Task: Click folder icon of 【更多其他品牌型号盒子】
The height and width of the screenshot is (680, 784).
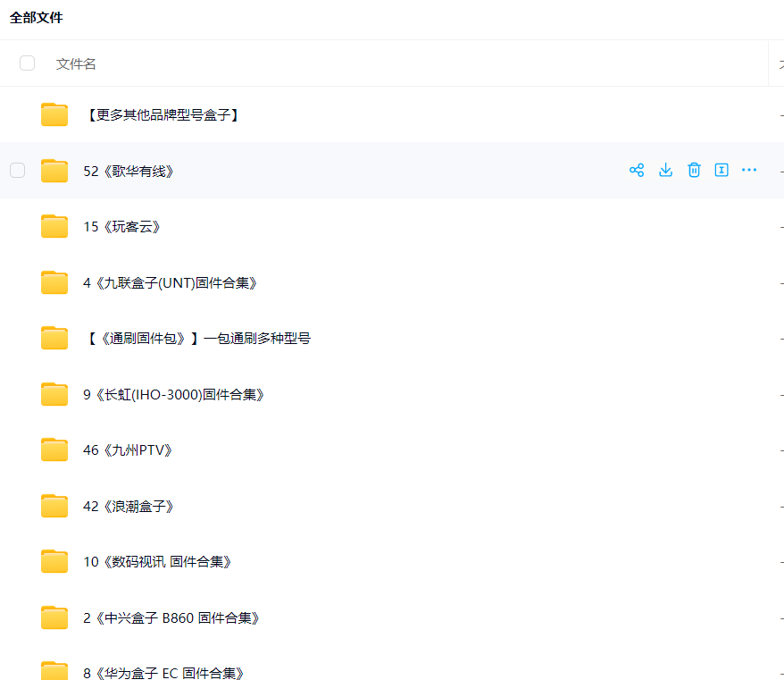Action: click(54, 114)
